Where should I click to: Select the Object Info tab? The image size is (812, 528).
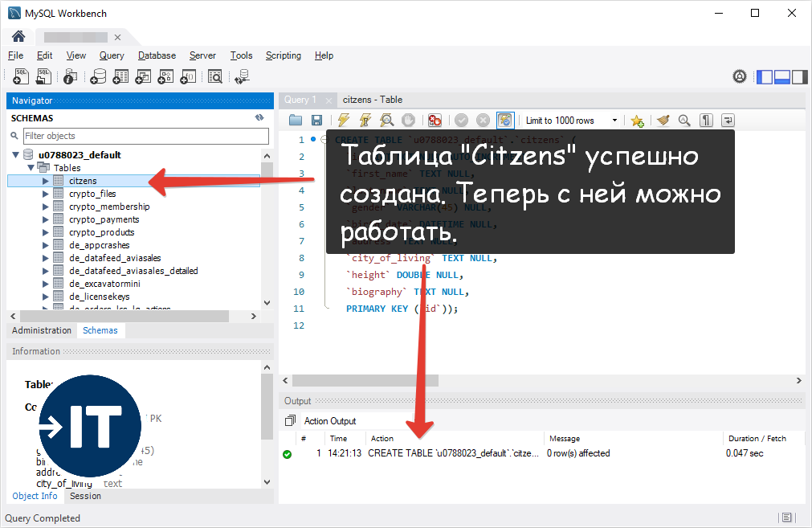(35, 496)
